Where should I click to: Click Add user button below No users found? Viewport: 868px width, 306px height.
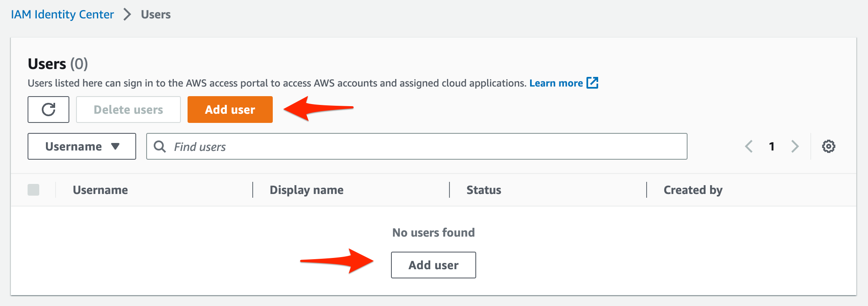[434, 265]
